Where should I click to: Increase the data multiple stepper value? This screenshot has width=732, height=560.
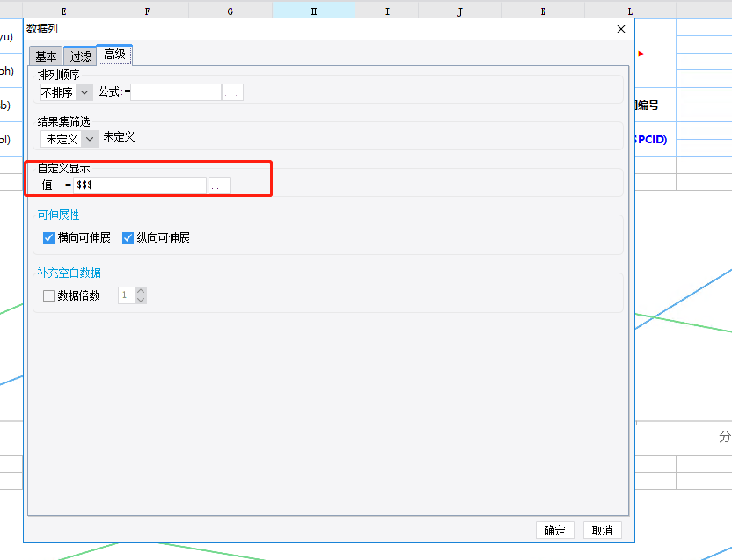(x=141, y=291)
